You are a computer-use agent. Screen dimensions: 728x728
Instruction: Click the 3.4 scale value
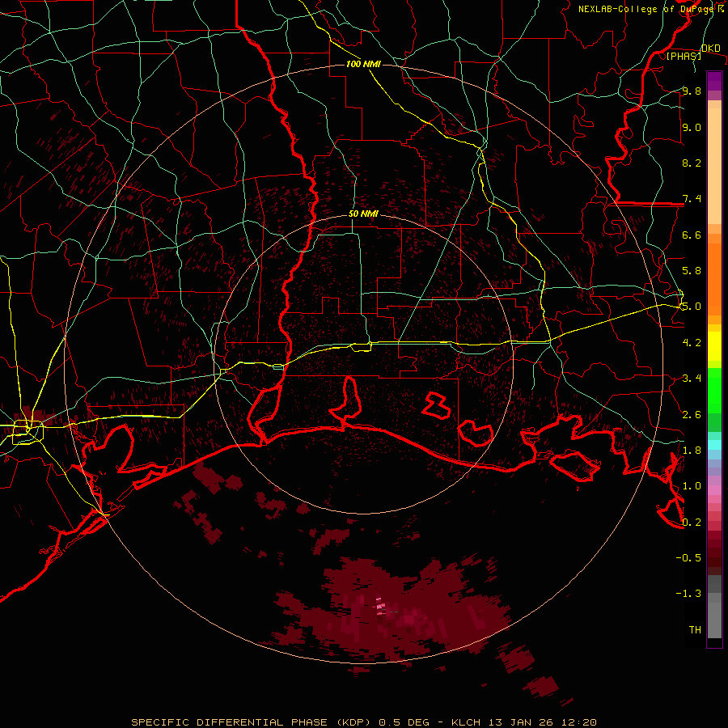(692, 379)
